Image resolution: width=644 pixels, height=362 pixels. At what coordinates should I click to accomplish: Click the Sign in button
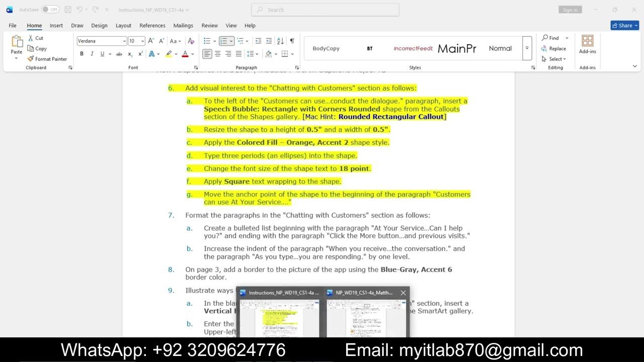570,10
